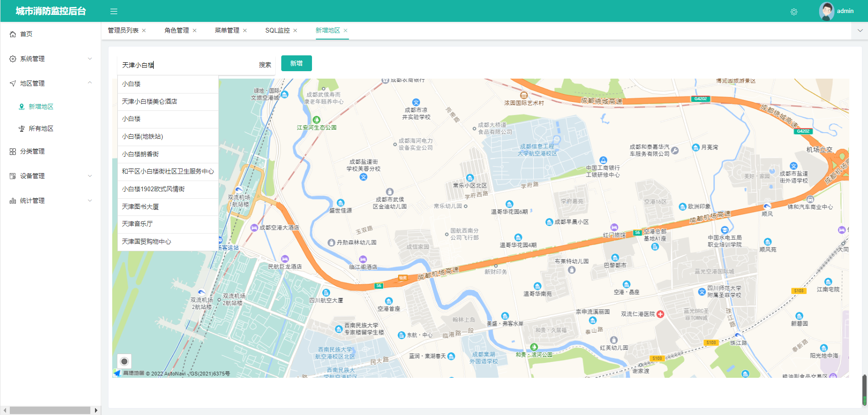Click the 搜索 search button
This screenshot has width=868, height=415.
click(x=265, y=65)
